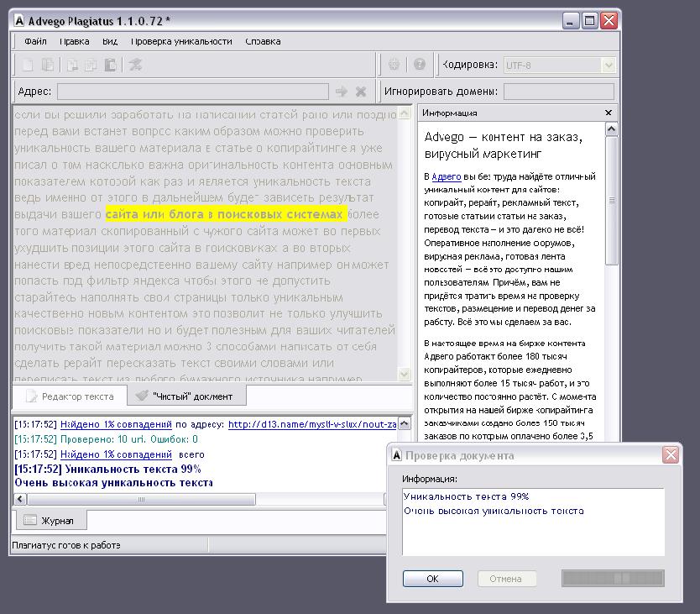Screen dimensions: 700x614
Task: Open the Правка menu
Action: (x=74, y=41)
